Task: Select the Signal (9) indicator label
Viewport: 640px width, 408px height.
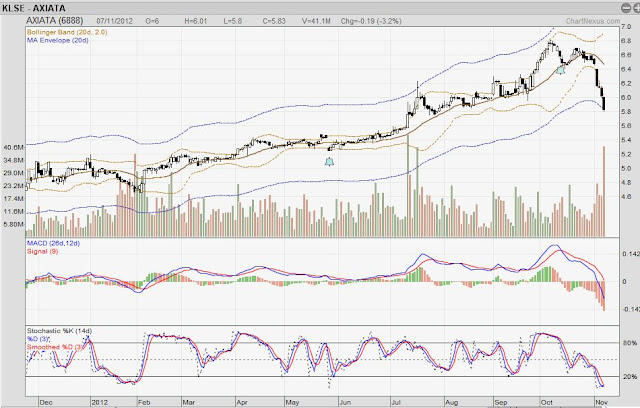Action: pyautogui.click(x=42, y=251)
